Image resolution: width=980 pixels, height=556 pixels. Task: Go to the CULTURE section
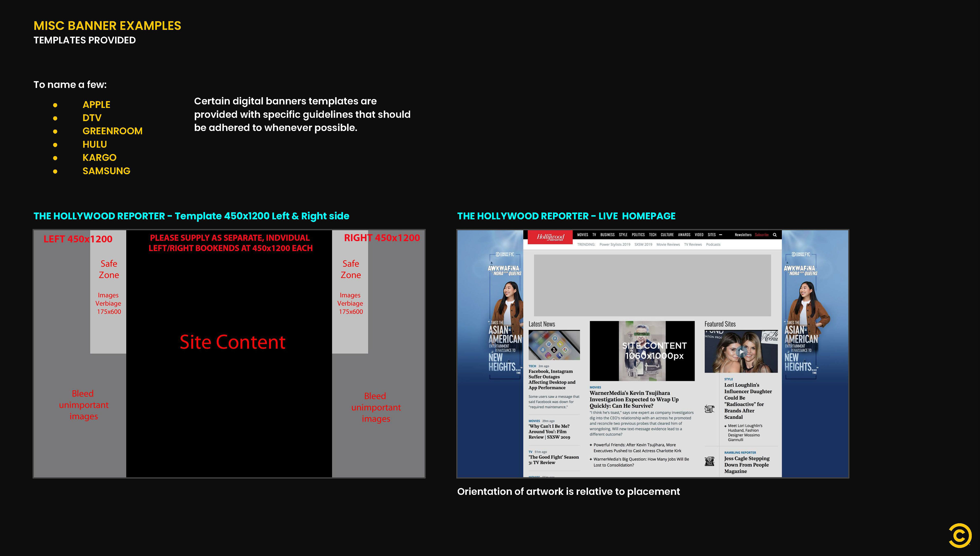pyautogui.click(x=667, y=235)
